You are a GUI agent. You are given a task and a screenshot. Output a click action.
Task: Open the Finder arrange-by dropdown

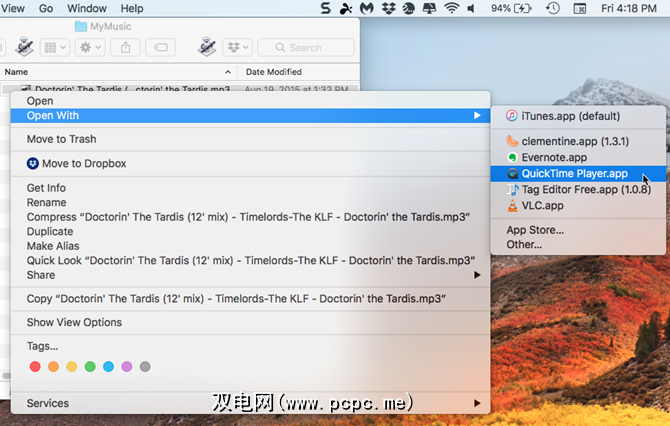(x=55, y=47)
